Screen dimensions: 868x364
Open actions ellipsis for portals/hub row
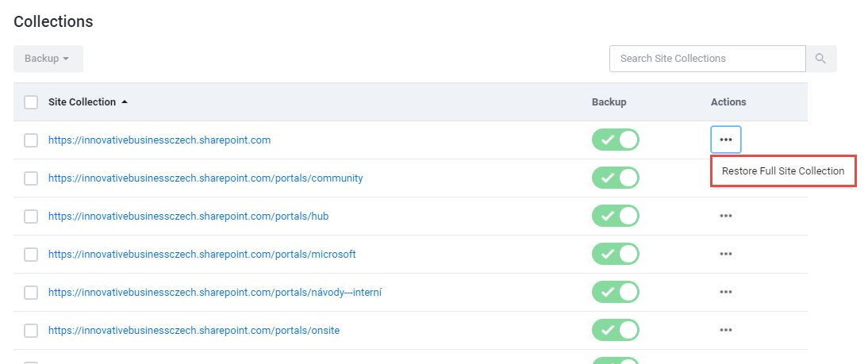point(726,216)
